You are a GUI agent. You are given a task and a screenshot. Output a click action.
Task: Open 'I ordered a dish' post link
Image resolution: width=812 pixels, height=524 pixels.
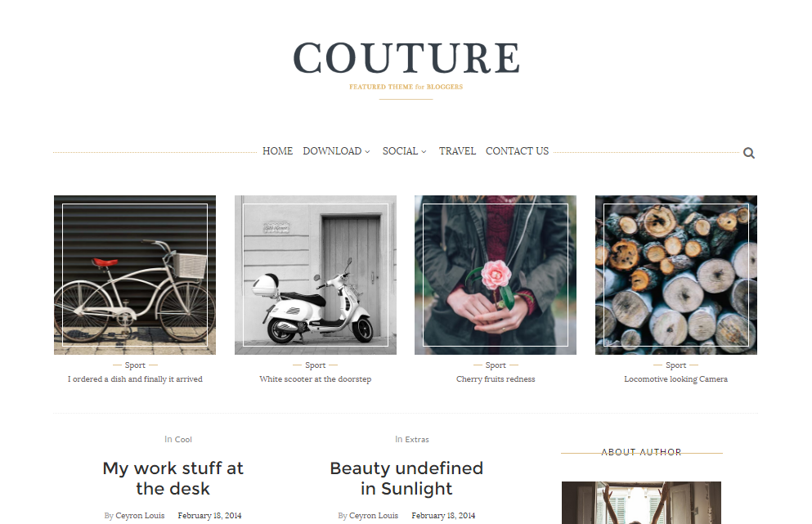[135, 379]
